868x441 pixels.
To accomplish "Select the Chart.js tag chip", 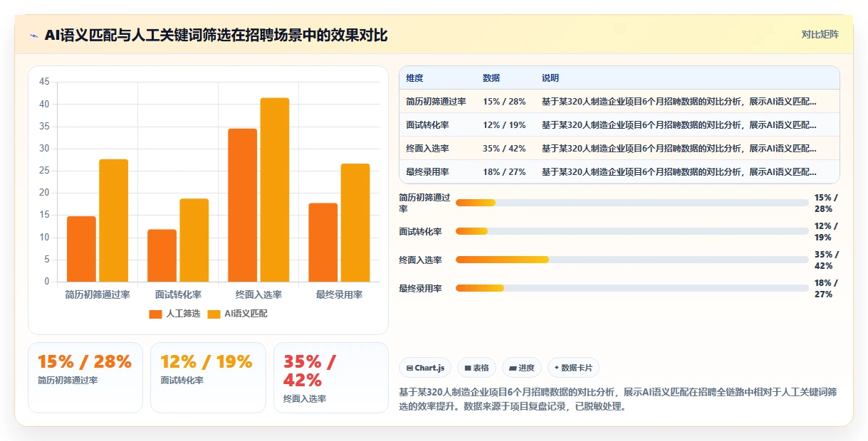I will click(425, 368).
